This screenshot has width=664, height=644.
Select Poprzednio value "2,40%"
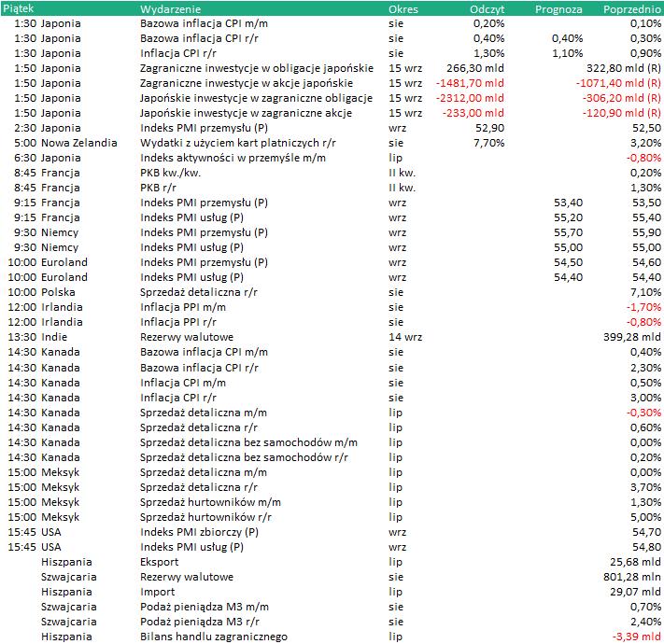coord(645,622)
